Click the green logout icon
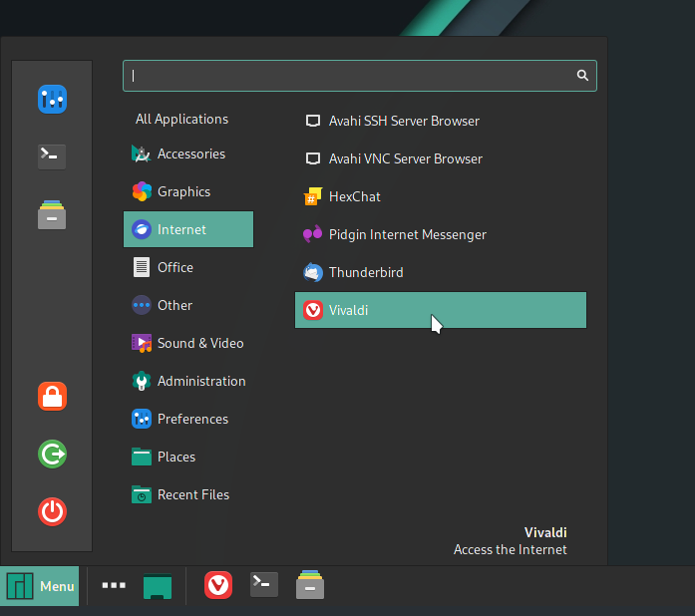The width and height of the screenshot is (695, 616). pos(52,455)
